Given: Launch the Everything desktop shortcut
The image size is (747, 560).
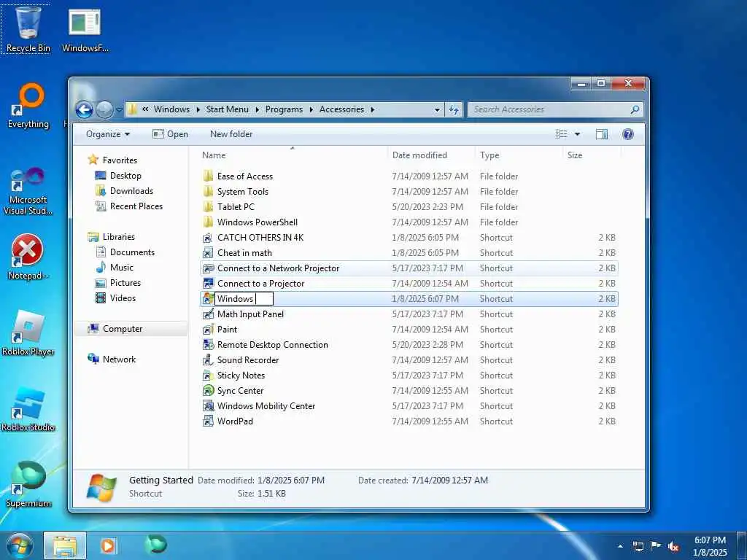Looking at the screenshot, I should 28,106.
